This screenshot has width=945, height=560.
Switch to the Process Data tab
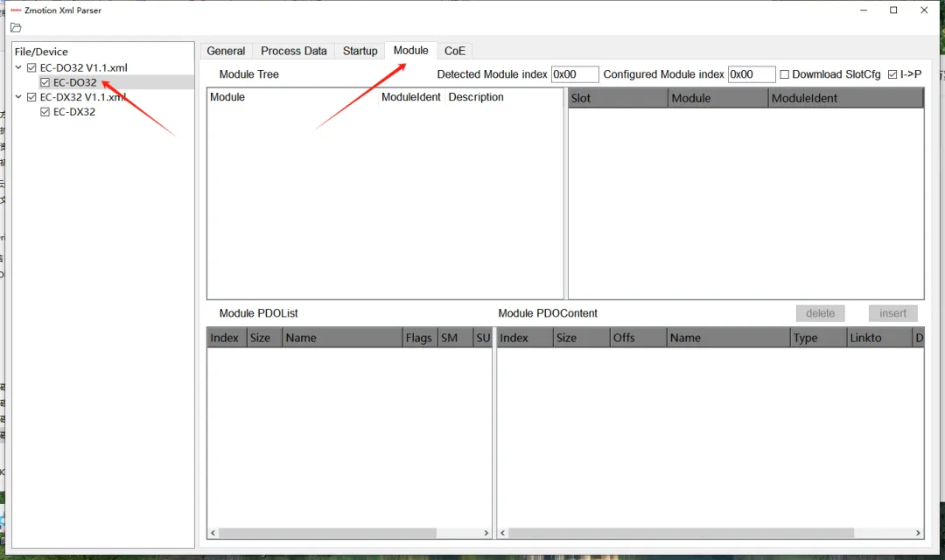point(293,52)
